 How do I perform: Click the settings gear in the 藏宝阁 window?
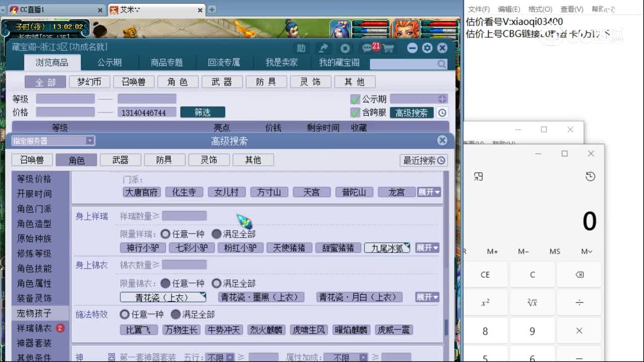pyautogui.click(x=427, y=48)
